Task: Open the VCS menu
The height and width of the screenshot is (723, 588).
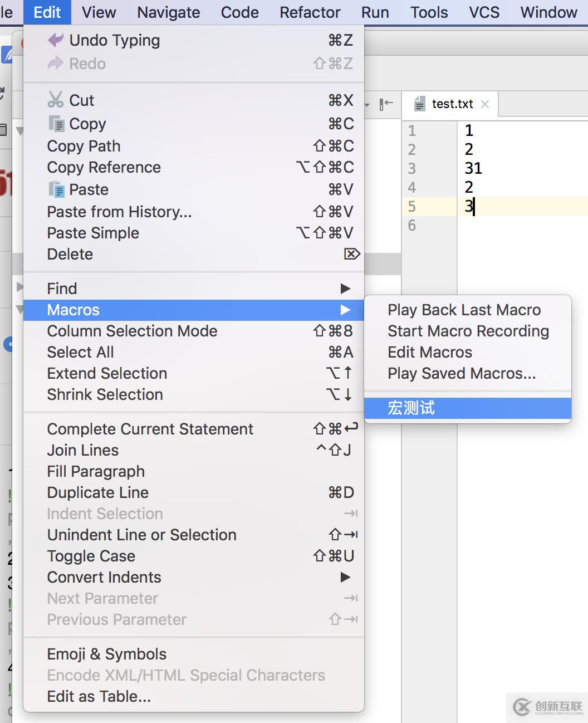Action: (484, 12)
